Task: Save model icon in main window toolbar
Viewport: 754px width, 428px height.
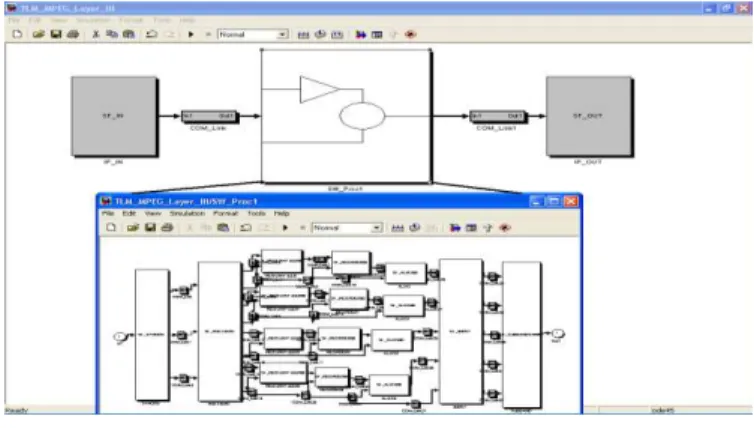Action: 56,34
